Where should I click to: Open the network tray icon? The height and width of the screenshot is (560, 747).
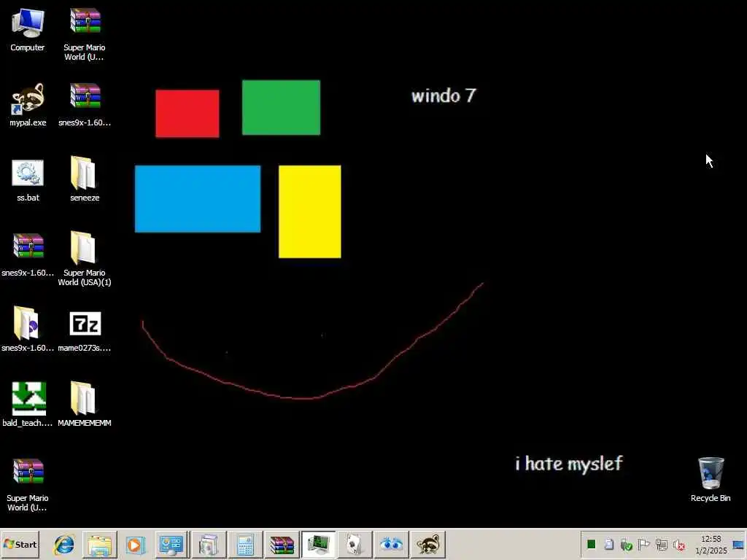tap(661, 544)
